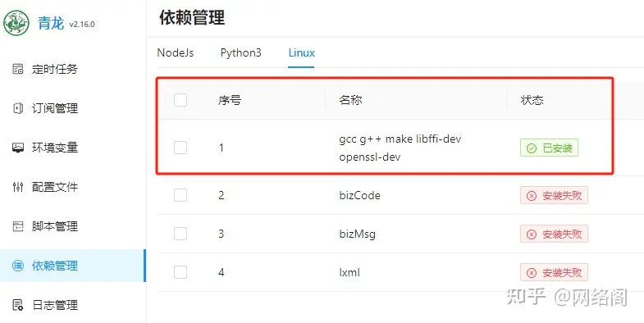Screen dimensions: 644x323
Task: Click the 青龙 title text
Action: pos(51,24)
